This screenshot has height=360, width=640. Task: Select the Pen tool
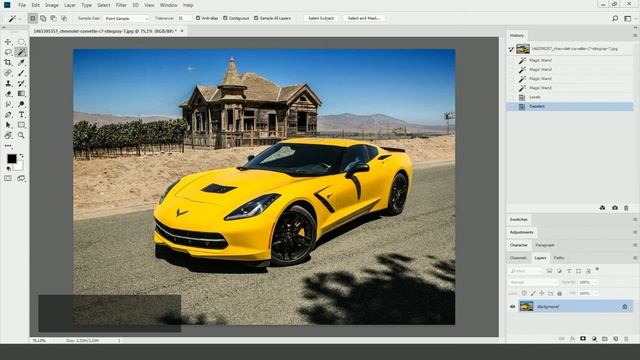8,115
